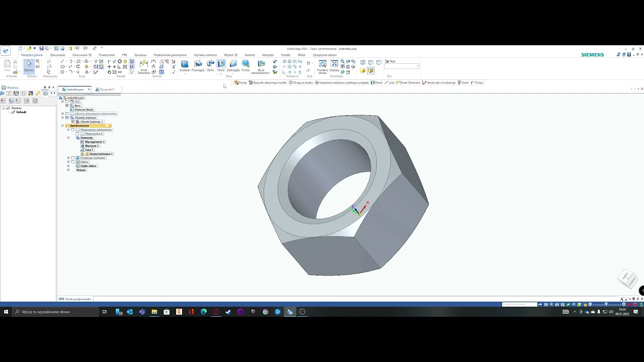Click Powiększ obszar zoom area tool
Screen dimensions: 644x362
(323, 67)
